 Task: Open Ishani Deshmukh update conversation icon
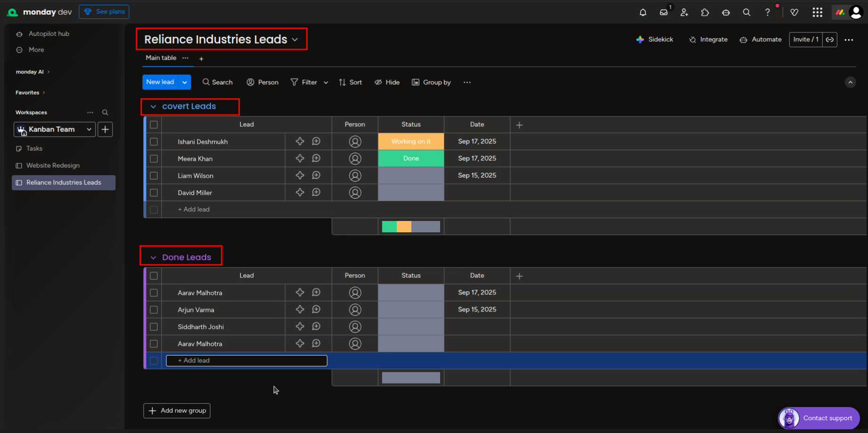click(316, 141)
